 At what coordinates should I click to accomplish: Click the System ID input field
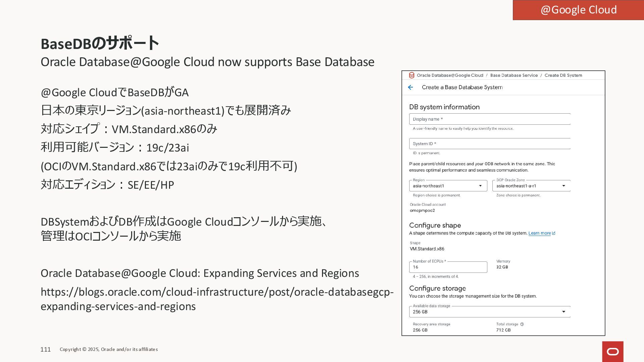coord(489,144)
